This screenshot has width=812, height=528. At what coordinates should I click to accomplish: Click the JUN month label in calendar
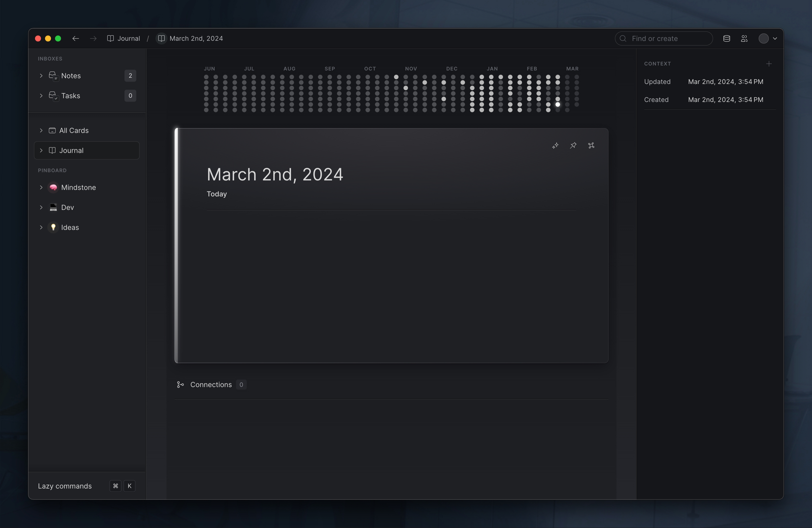209,69
